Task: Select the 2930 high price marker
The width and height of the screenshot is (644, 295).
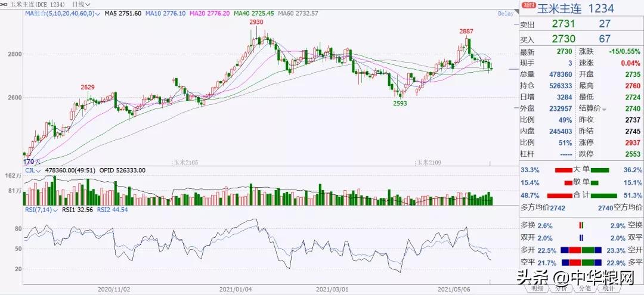Action: [x=256, y=21]
